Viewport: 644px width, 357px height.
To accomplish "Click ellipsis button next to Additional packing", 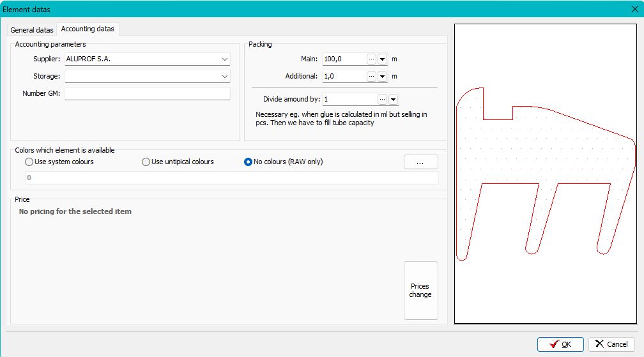I will pyautogui.click(x=372, y=76).
